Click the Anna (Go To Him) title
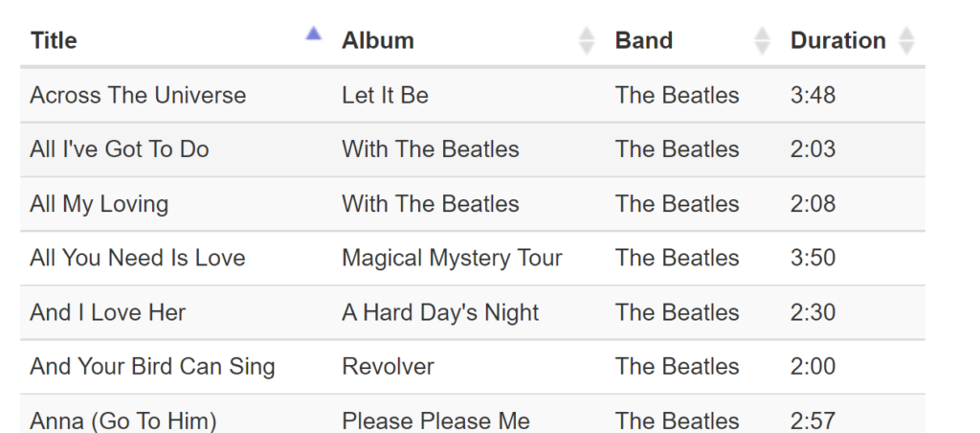This screenshot has width=980, height=433. [123, 421]
